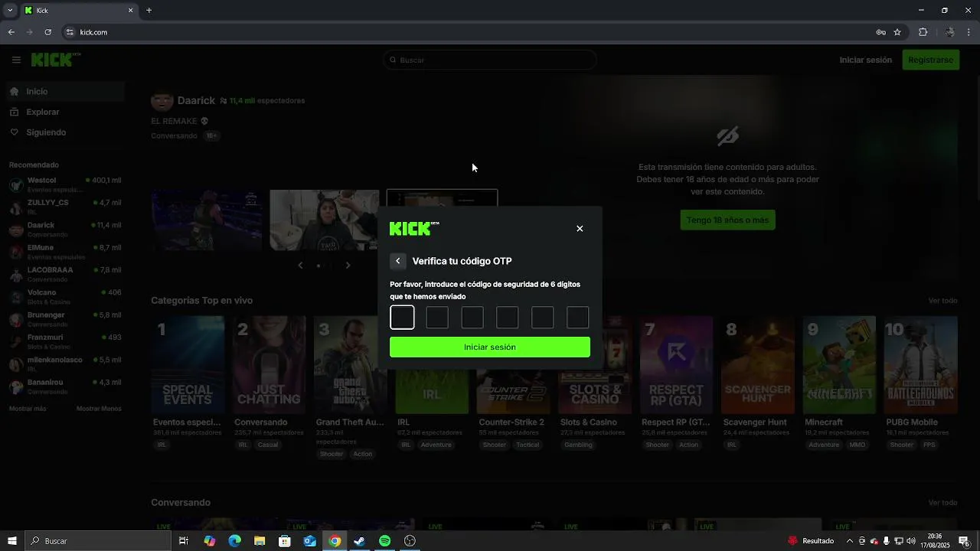Click the last OTP digit box
Image resolution: width=980 pixels, height=551 pixels.
[577, 318]
